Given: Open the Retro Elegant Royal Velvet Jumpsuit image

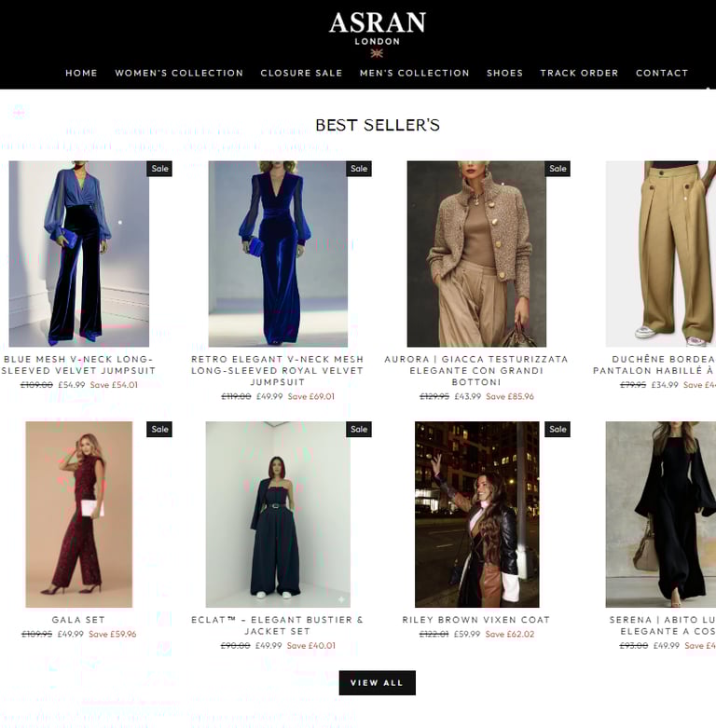Looking at the screenshot, I should tap(278, 254).
